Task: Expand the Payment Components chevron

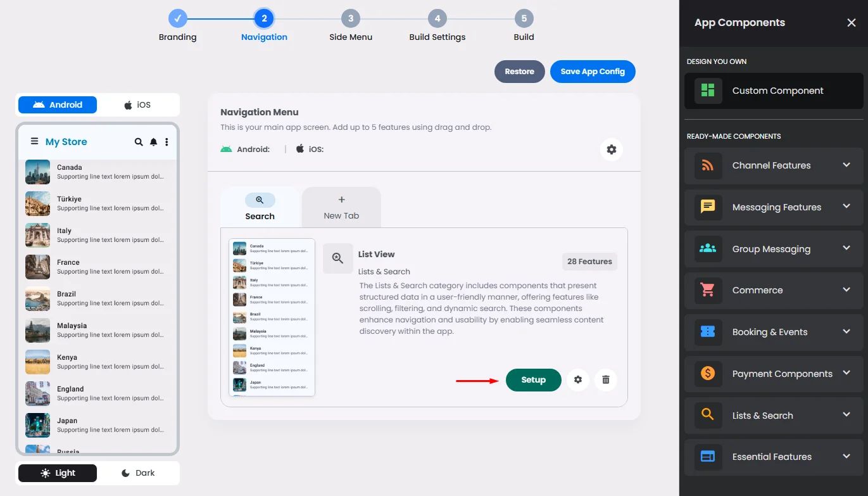Action: click(846, 373)
